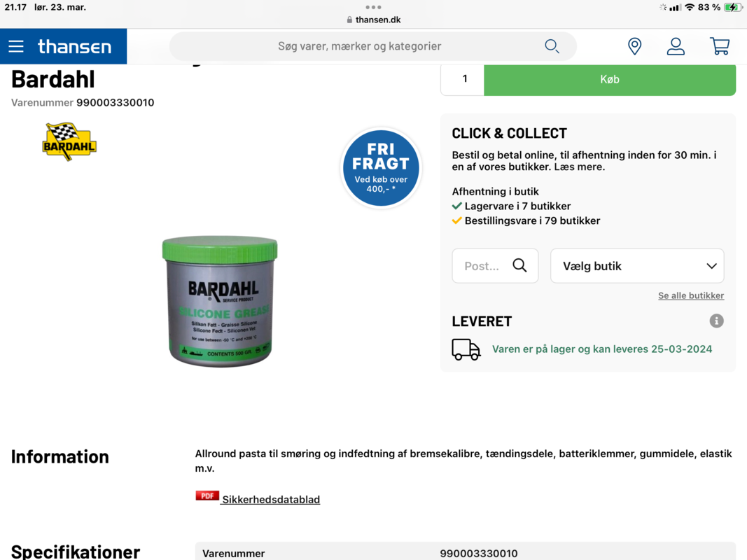Tap the search magnifier icon in header
Image resolution: width=747 pixels, height=560 pixels.
coord(552,46)
